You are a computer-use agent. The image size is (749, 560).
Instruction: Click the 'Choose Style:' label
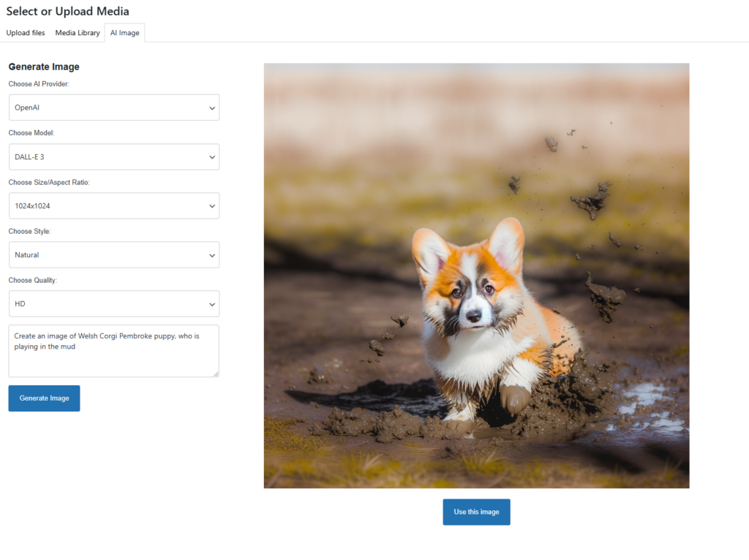coord(29,232)
